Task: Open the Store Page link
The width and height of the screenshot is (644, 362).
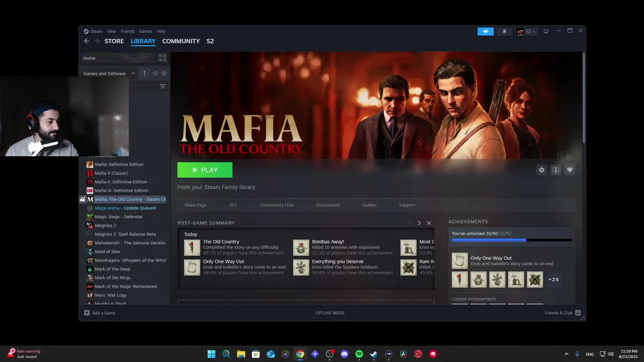Action: [x=195, y=205]
